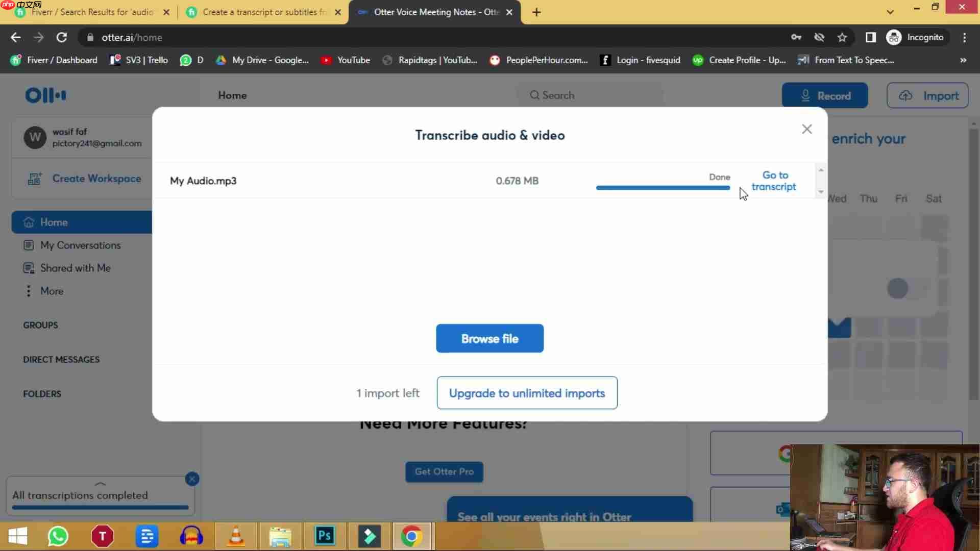The width and height of the screenshot is (980, 551).
Task: Open the PeoplePerHour.com bookmark
Action: coord(538,60)
